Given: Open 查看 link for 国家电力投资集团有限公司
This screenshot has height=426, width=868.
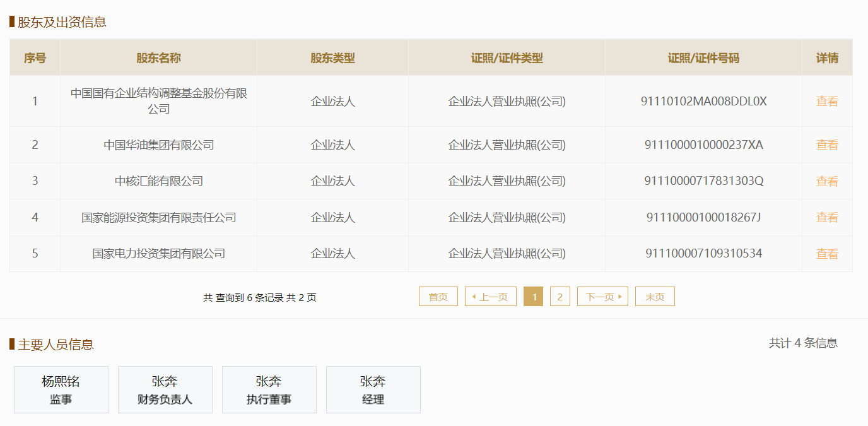Looking at the screenshot, I should pos(827,254).
